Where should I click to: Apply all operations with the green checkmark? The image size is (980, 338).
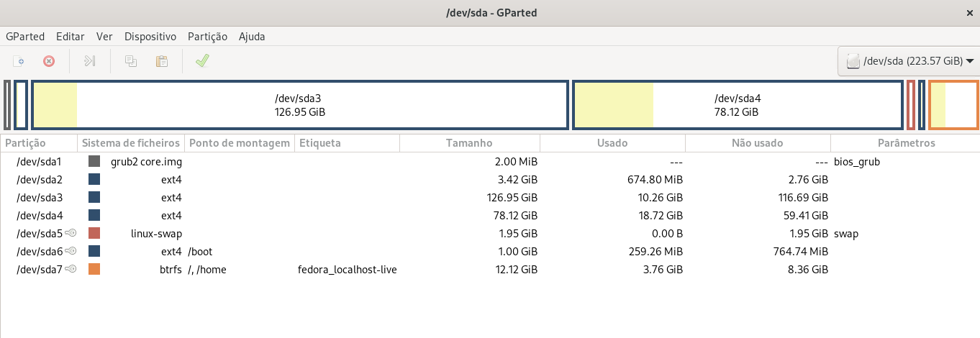202,61
